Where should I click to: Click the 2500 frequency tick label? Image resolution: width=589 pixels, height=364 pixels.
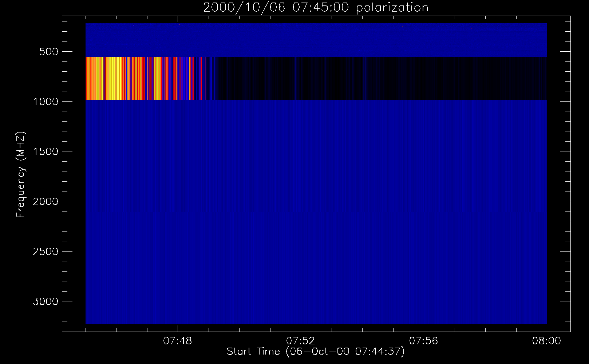[46, 252]
